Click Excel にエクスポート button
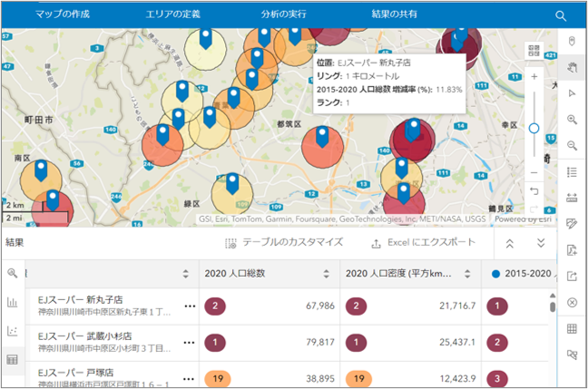The width and height of the screenshot is (588, 389). (423, 243)
